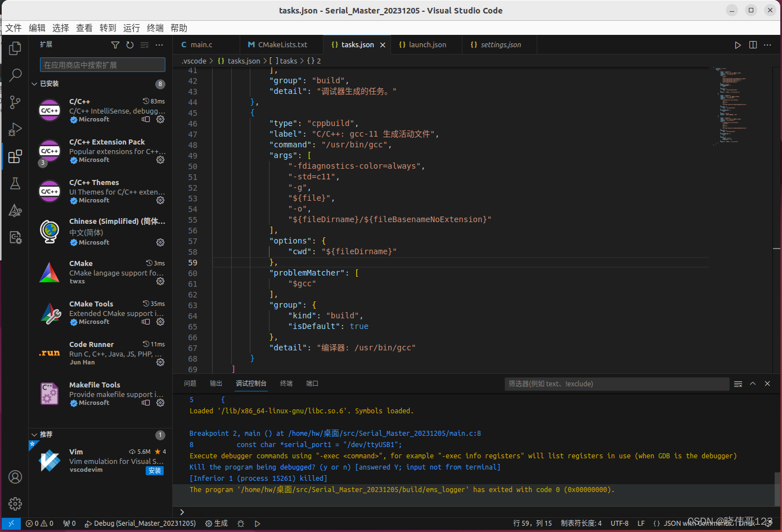The image size is (782, 532).
Task: Open the Makefile view in activity bar
Action: pos(15,237)
